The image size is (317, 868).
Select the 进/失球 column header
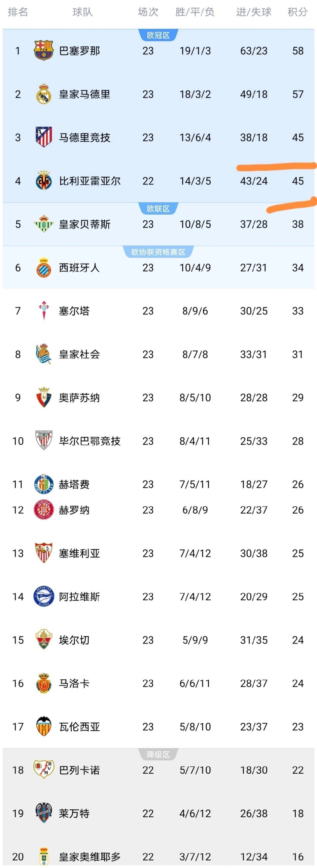[254, 12]
